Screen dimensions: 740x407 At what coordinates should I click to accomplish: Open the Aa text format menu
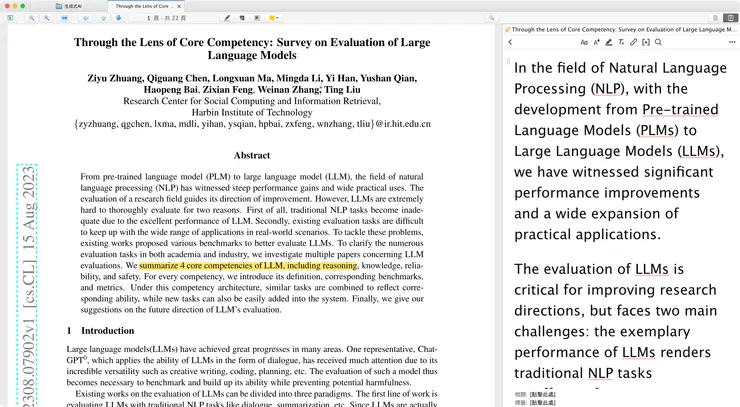pyautogui.click(x=584, y=42)
